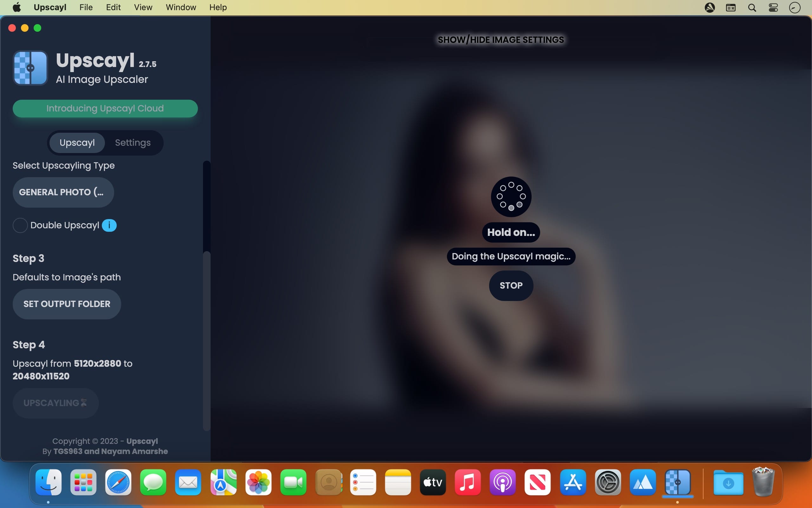Open Maps from the Dock
The width and height of the screenshot is (812, 508).
click(x=224, y=483)
